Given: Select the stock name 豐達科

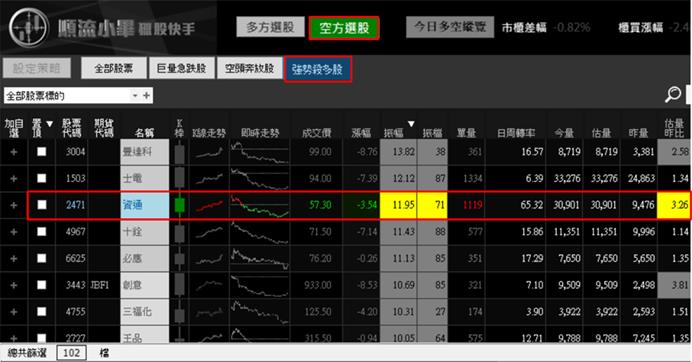Looking at the screenshot, I should pyautogui.click(x=137, y=152).
